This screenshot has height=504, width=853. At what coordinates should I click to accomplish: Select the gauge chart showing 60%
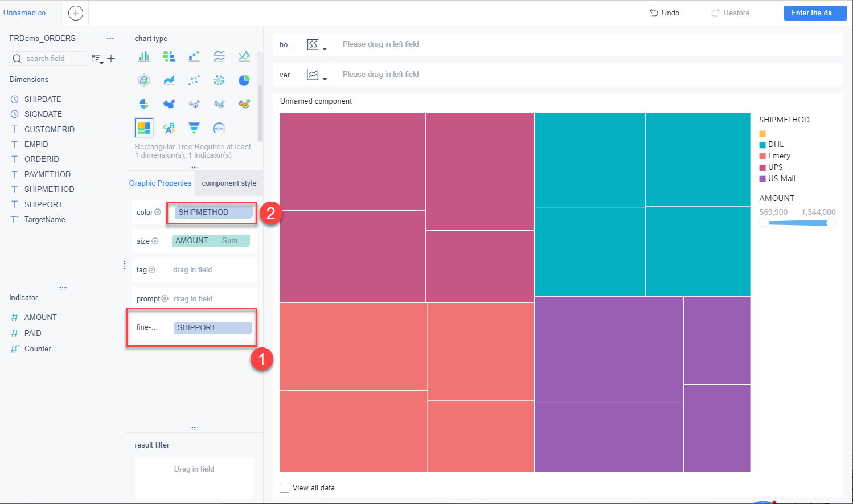coord(219,128)
